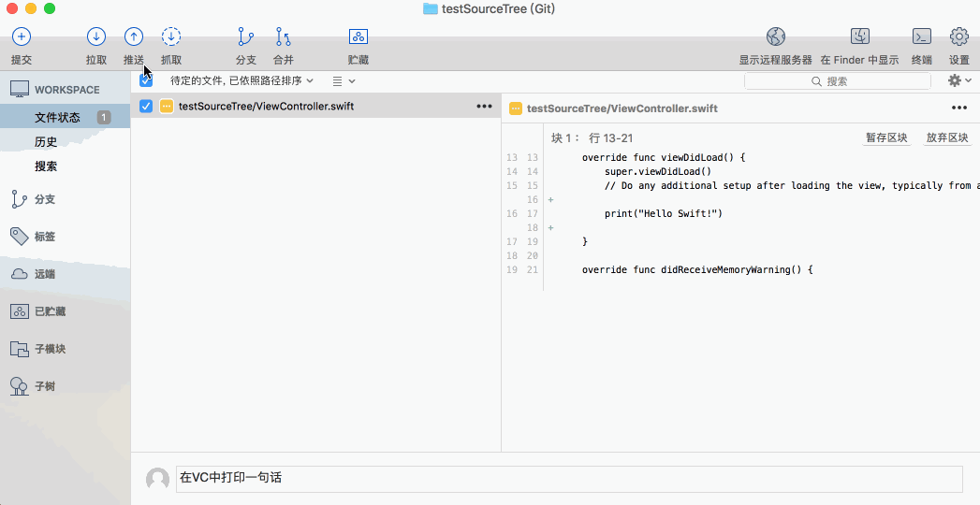Click the committer avatar icon

(x=157, y=479)
